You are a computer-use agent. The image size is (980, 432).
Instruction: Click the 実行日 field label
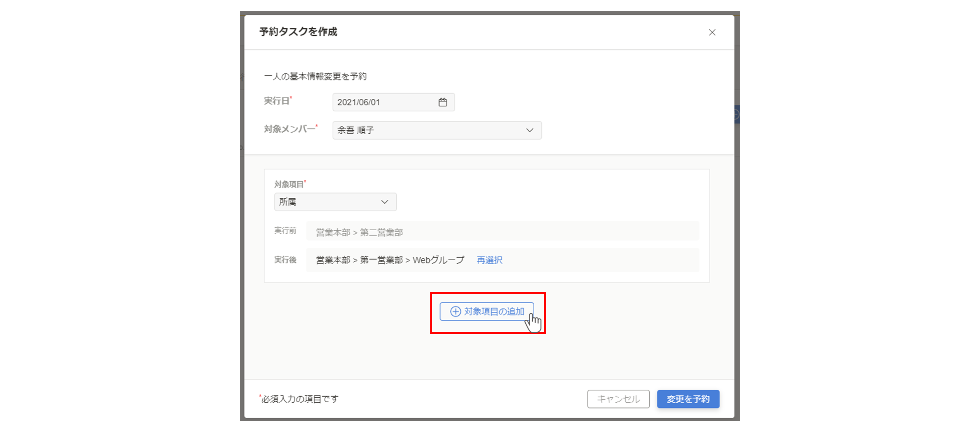[277, 101]
